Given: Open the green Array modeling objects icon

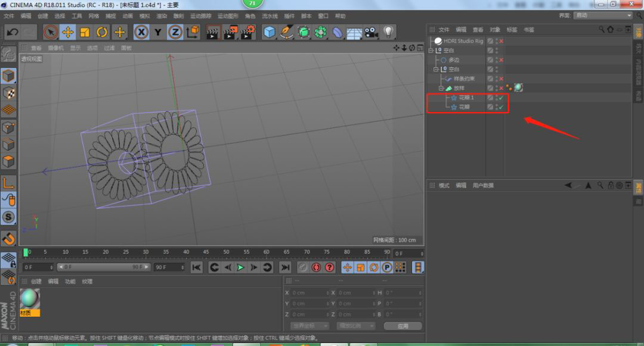Looking at the screenshot, I should 320,32.
